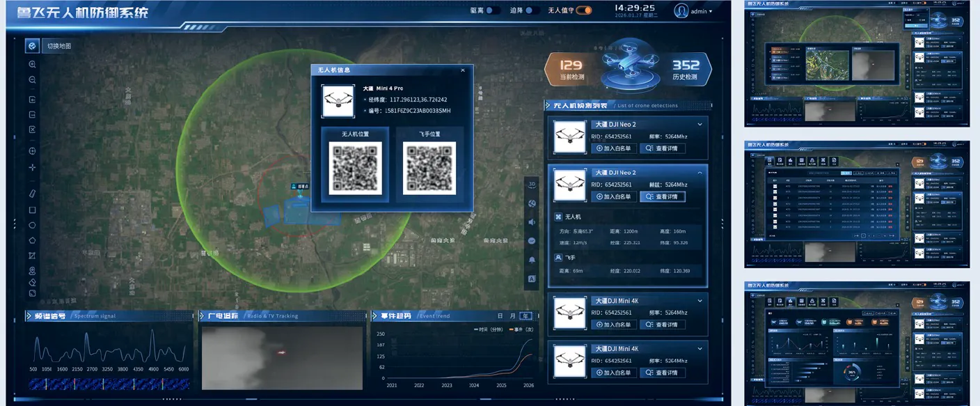Click the 352 历史检测 counter
Image resolution: width=980 pixels, height=406 pixels.
[686, 69]
